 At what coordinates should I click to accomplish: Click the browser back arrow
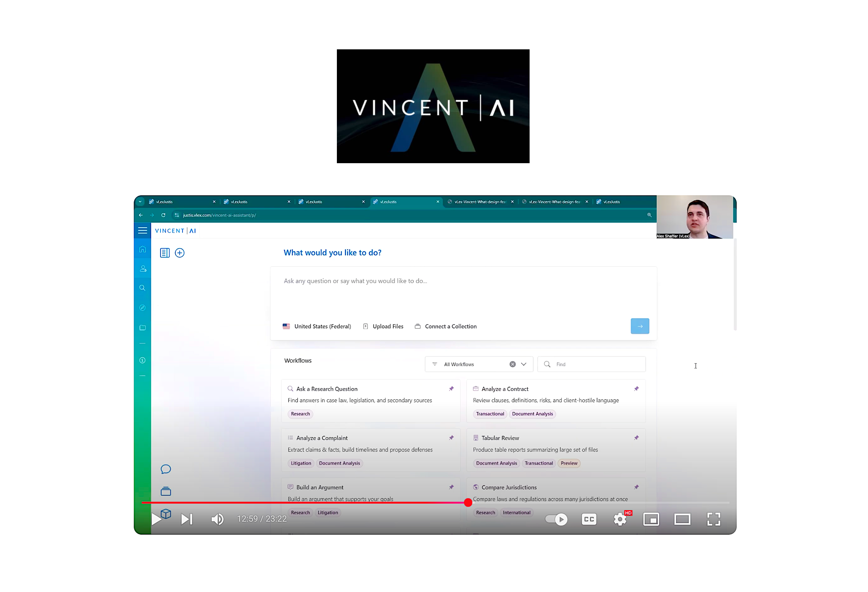tap(141, 216)
